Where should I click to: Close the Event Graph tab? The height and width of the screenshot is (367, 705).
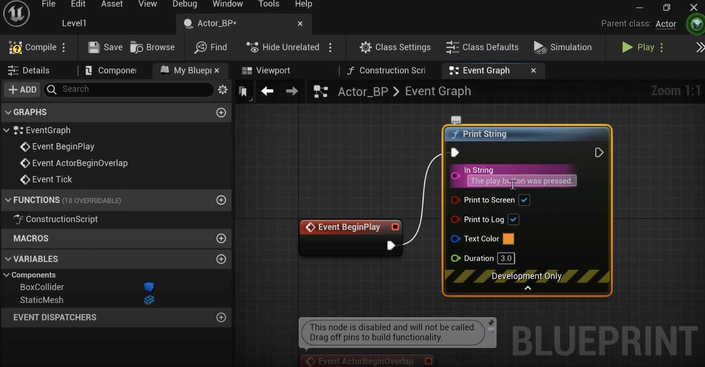click(533, 71)
